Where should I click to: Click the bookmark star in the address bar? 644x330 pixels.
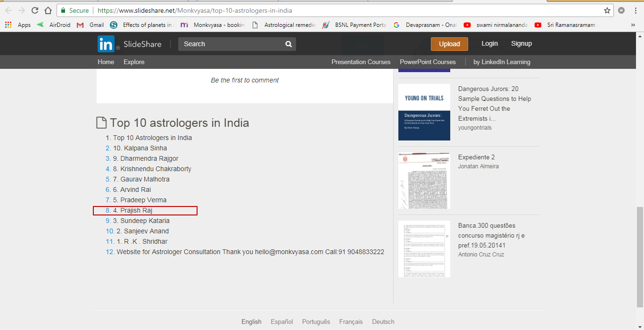click(x=606, y=10)
